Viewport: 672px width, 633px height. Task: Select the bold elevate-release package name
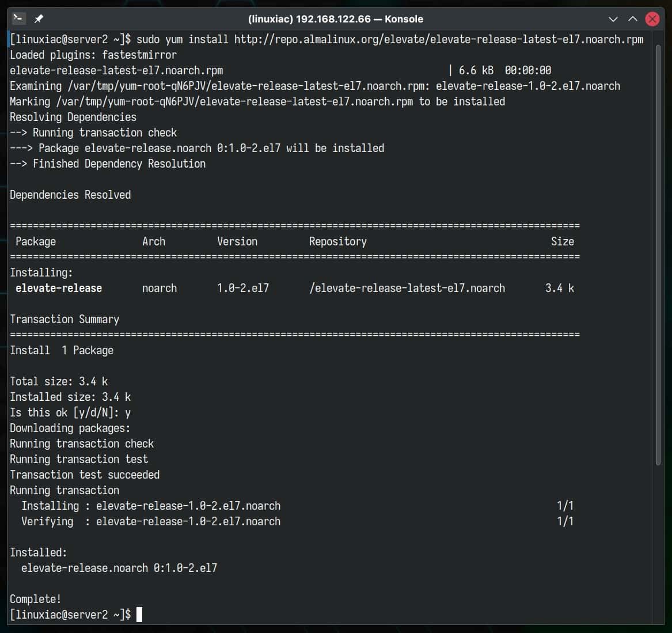(58, 288)
